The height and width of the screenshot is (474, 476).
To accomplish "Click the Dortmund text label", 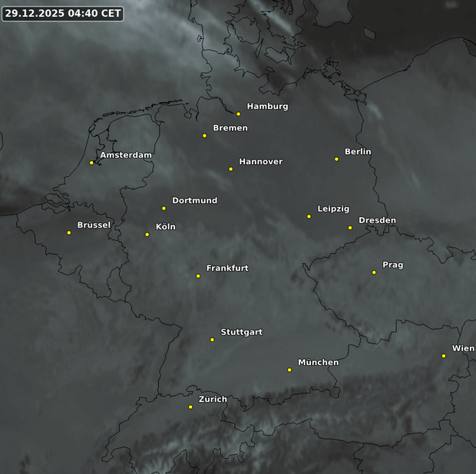I will 194,201.
